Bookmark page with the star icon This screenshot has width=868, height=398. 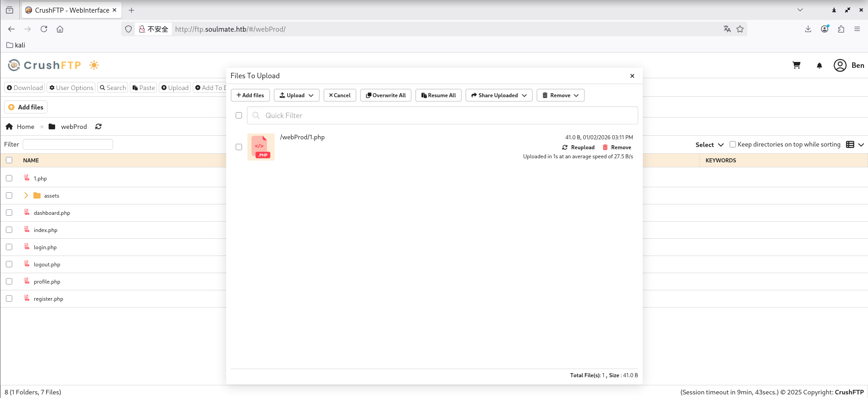point(740,29)
